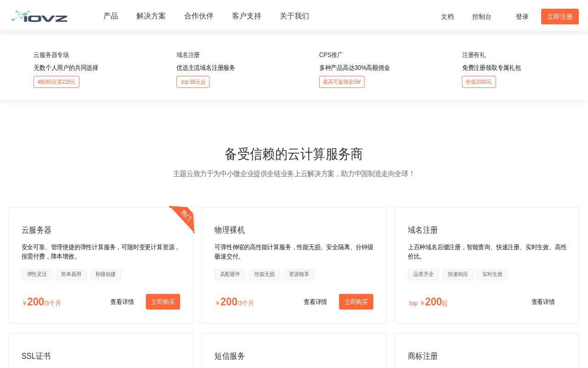The height and width of the screenshot is (368, 588).
Task: Click the 秒级创建 tag
Action: [106, 275]
